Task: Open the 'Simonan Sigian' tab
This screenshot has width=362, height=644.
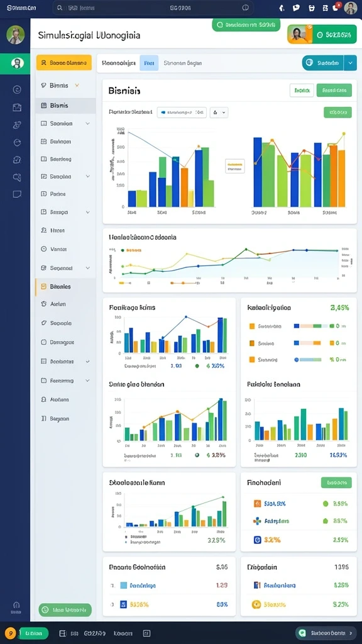Action: tap(183, 64)
